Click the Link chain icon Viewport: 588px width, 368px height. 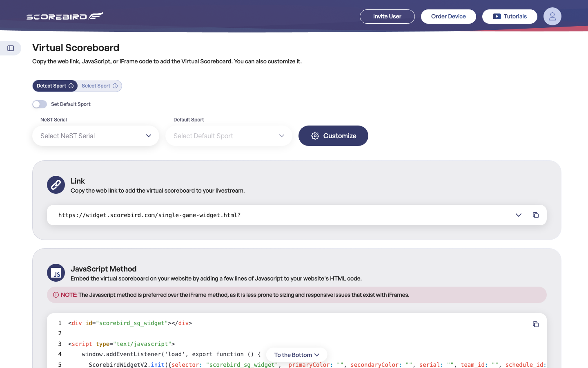point(56,185)
